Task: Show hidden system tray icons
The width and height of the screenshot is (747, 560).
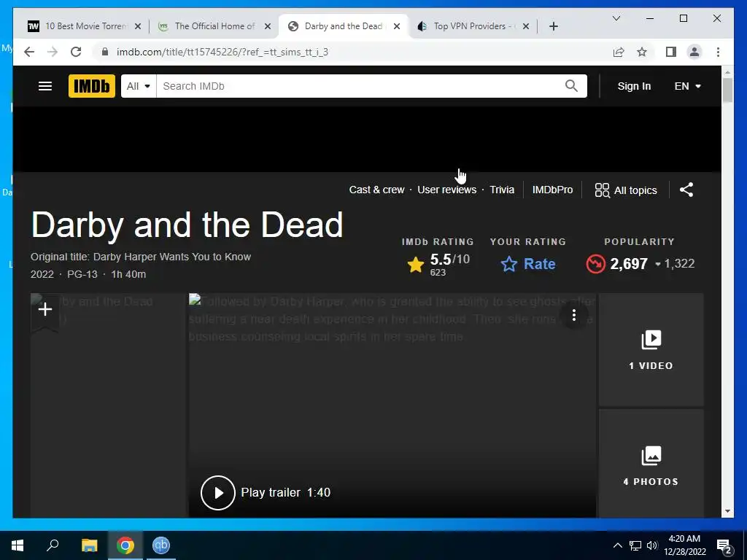Action: tap(617, 545)
